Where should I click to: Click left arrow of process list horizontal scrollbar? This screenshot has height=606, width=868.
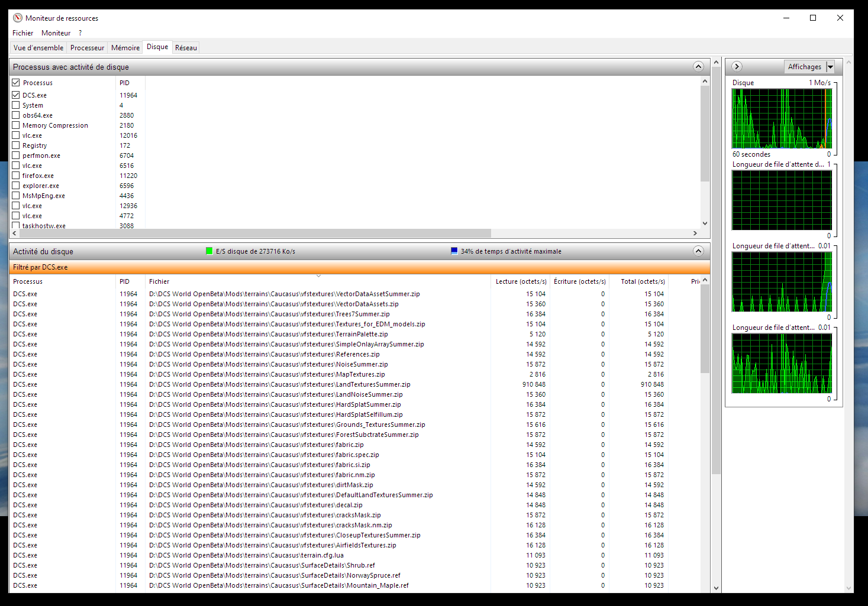click(x=14, y=233)
